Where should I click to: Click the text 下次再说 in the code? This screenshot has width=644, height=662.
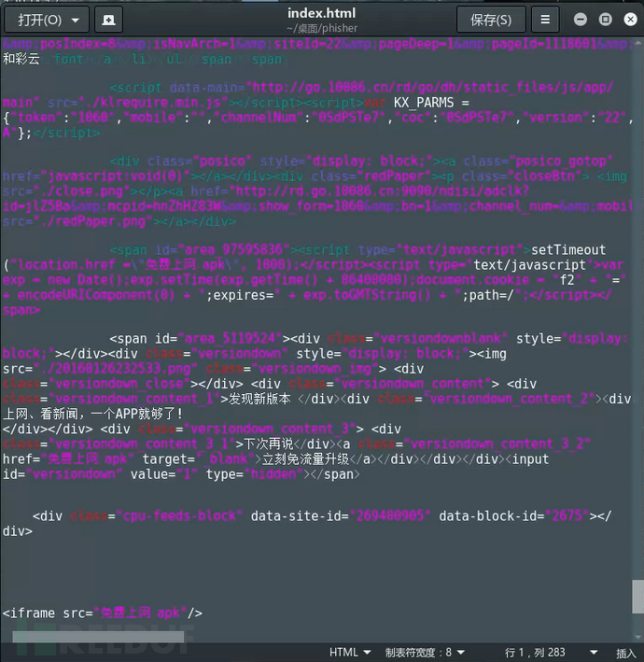coord(269,444)
